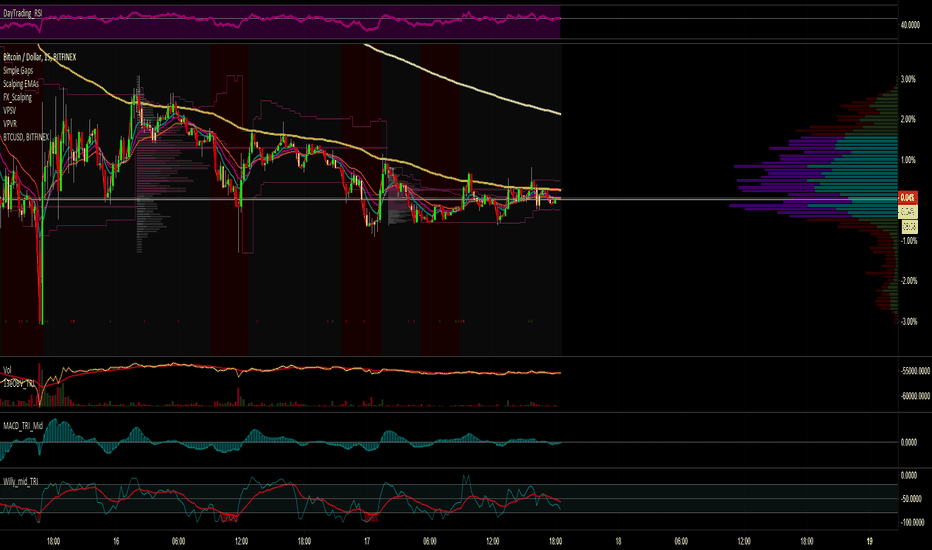932x550 pixels.
Task: Select the Bitcoin / Dollar BITFINEX chart title
Action: pyautogui.click(x=40, y=57)
